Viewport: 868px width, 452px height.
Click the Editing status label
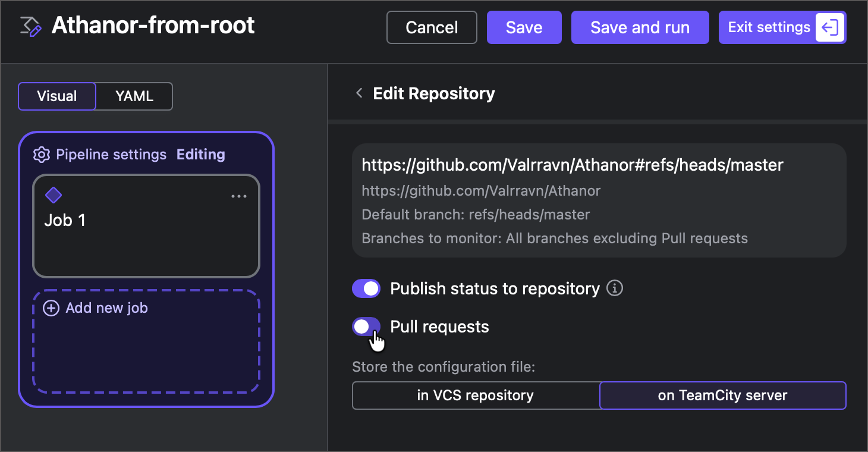tap(201, 155)
